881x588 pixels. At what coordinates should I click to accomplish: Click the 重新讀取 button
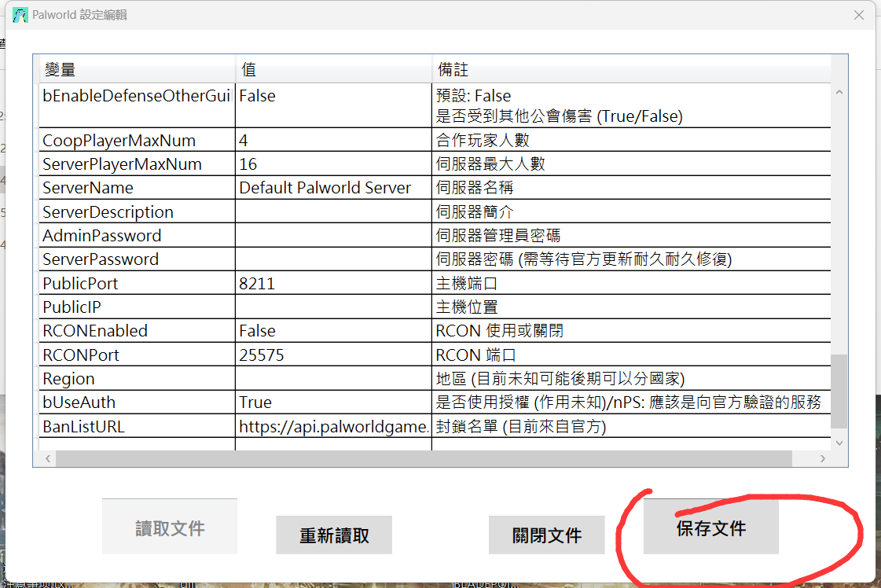point(334,535)
